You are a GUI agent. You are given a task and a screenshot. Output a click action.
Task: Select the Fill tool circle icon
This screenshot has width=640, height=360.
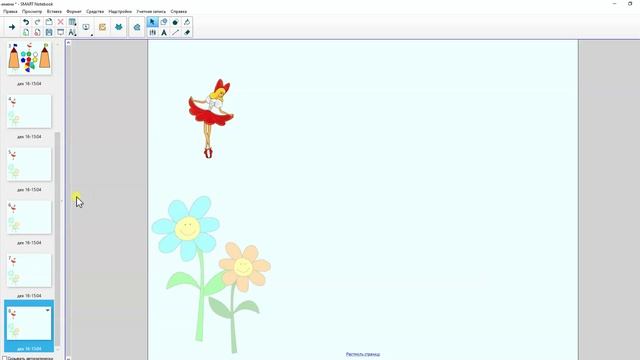[175, 22]
